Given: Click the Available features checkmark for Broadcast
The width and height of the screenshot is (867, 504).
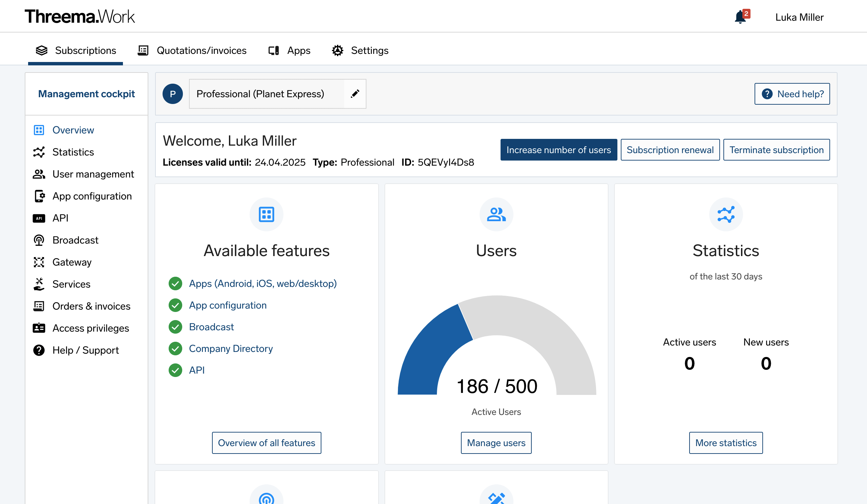Looking at the screenshot, I should click(x=176, y=327).
